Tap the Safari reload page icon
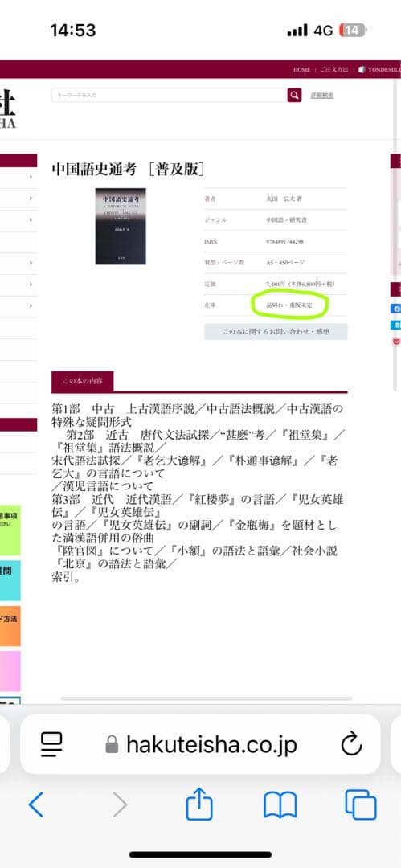Viewport: 401px width, 868px height. click(x=351, y=744)
